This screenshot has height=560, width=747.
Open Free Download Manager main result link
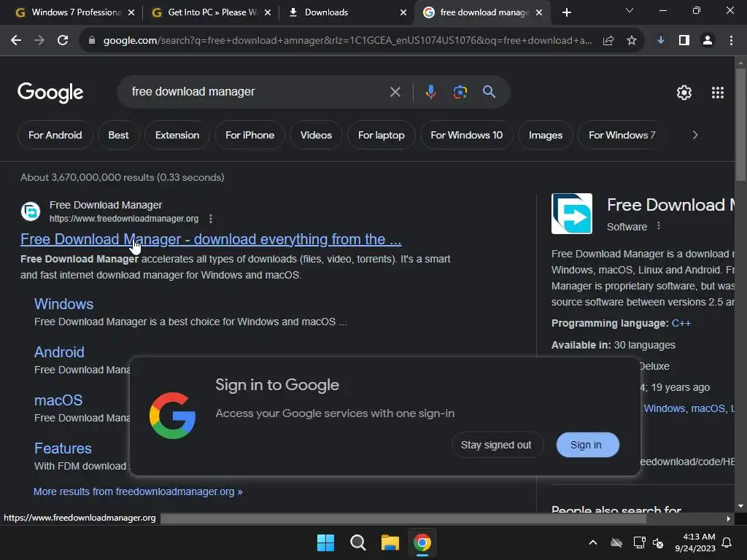pos(211,239)
